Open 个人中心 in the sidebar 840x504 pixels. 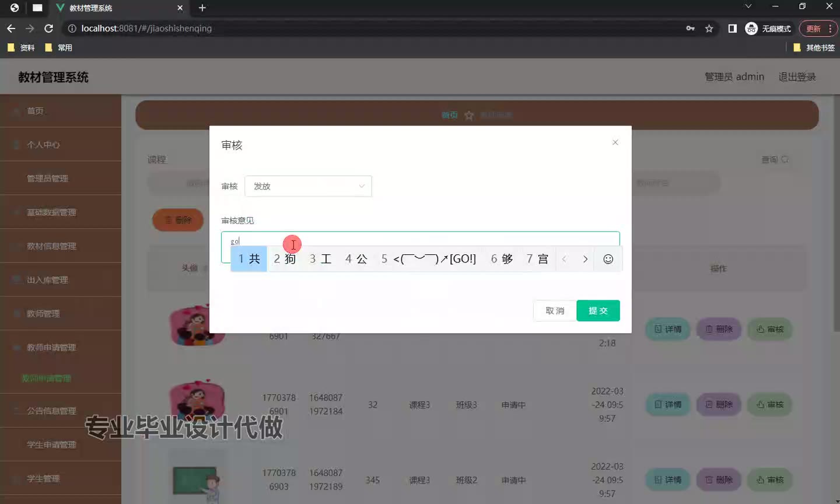click(x=61, y=145)
